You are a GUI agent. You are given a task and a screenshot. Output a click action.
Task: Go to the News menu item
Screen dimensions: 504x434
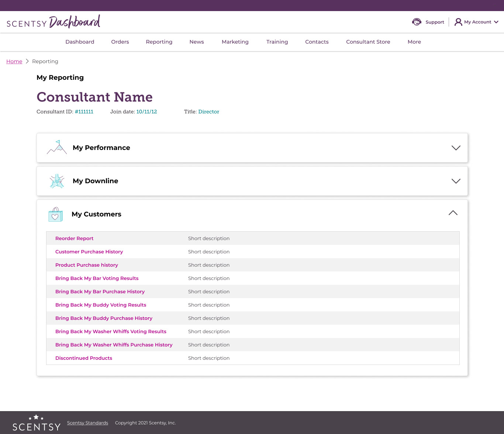tap(197, 42)
